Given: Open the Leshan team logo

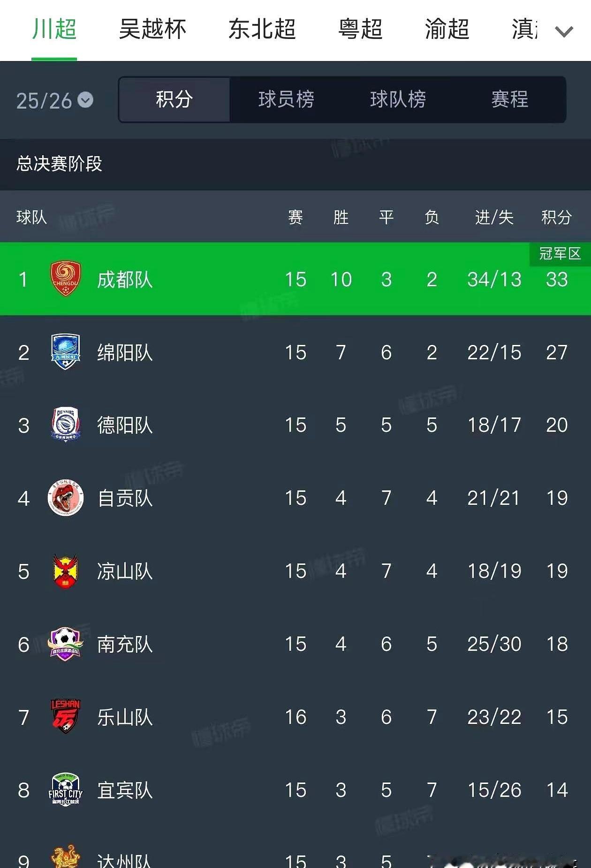Looking at the screenshot, I should click(65, 717).
